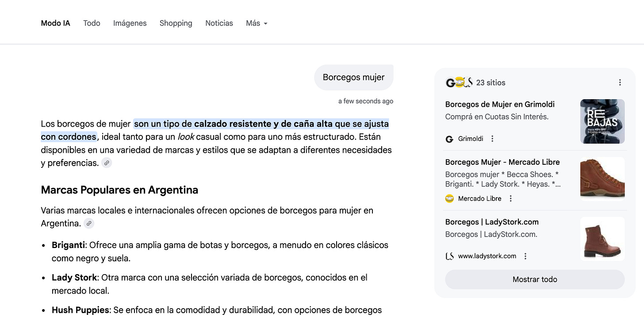Click the '23 sitios' label

coord(491,83)
